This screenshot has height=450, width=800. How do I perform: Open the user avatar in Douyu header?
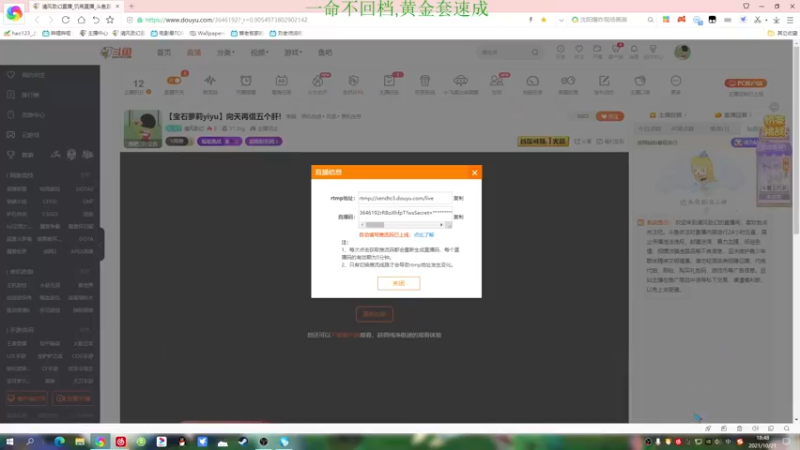click(682, 52)
